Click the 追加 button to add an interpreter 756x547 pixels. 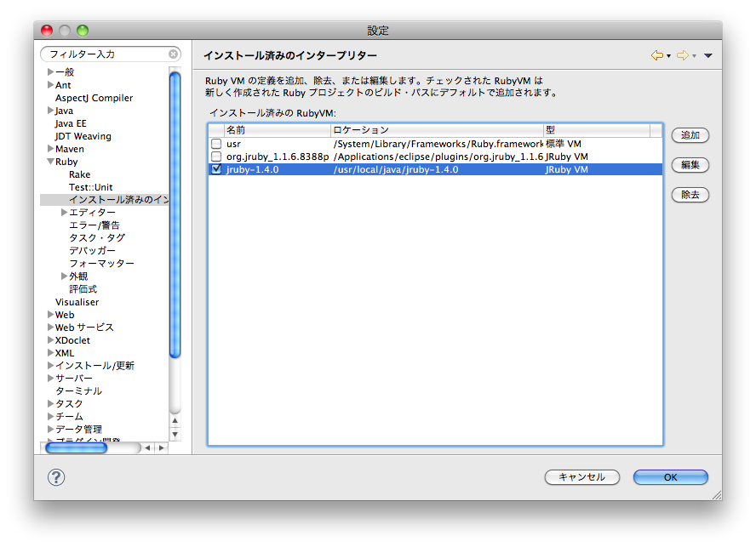(690, 135)
